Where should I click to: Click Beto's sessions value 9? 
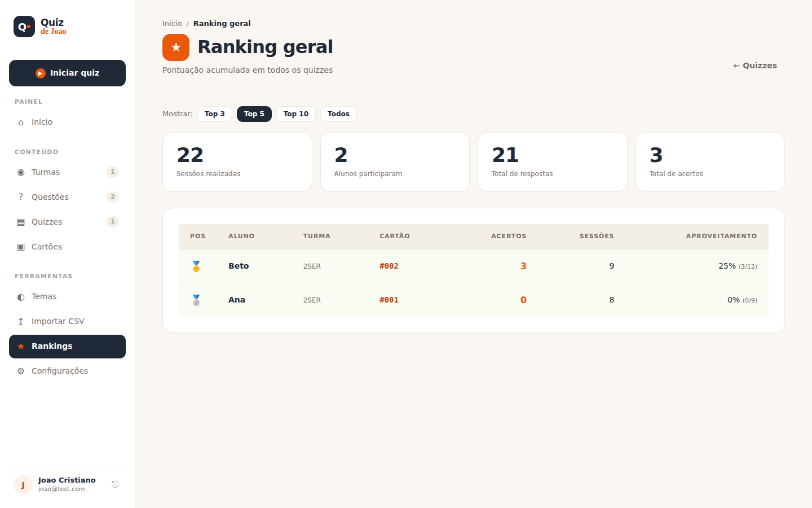click(x=612, y=266)
